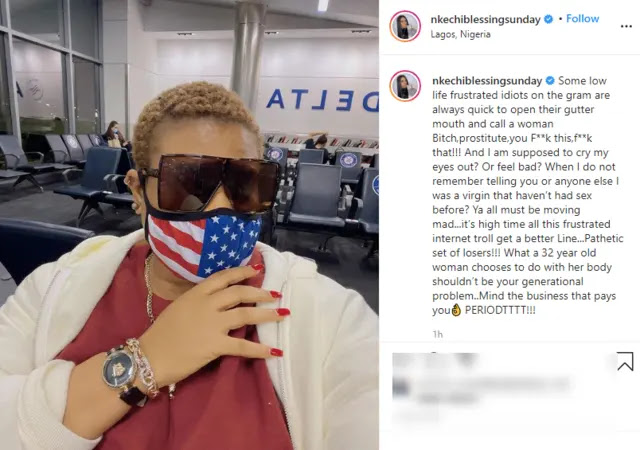
Task: Click the verified badge in the caption
Action: (550, 81)
